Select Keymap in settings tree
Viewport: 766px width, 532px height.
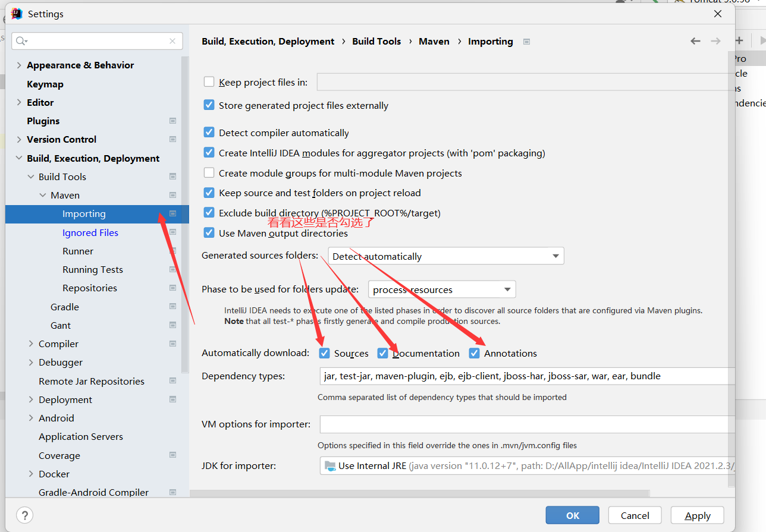coord(45,84)
